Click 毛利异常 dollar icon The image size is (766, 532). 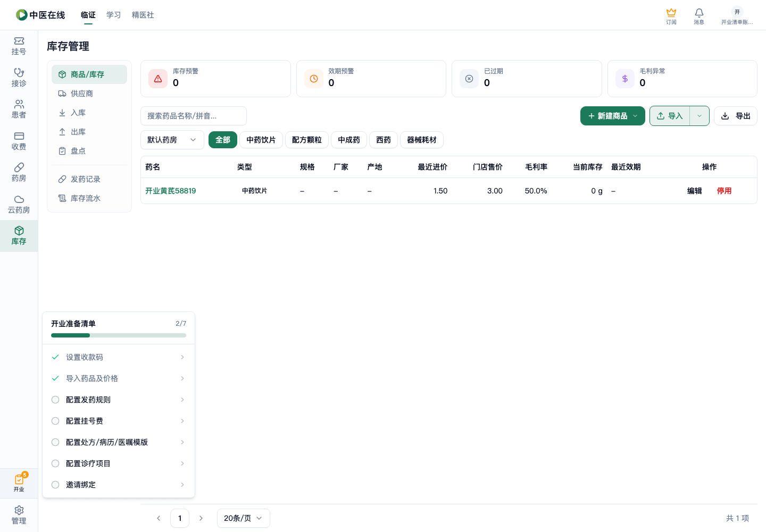tap(625, 79)
